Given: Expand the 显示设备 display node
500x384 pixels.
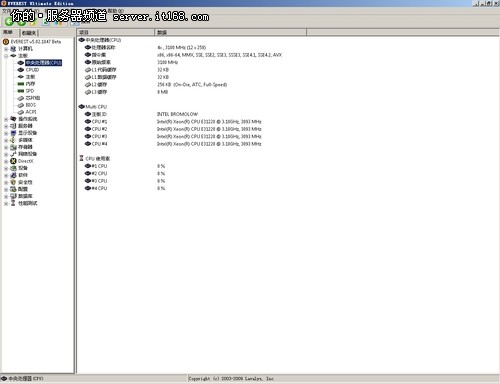Looking at the screenshot, I should tap(6, 133).
